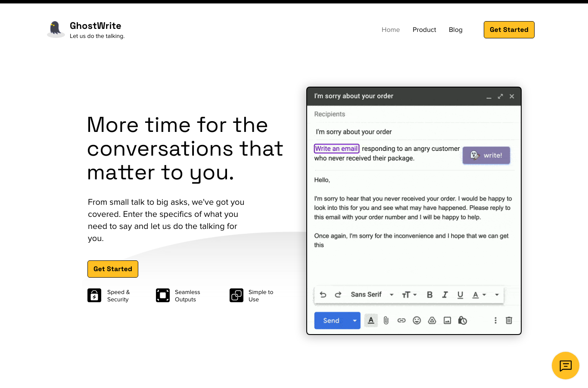Open the text size dropdown
588x388 pixels.
coord(409,294)
